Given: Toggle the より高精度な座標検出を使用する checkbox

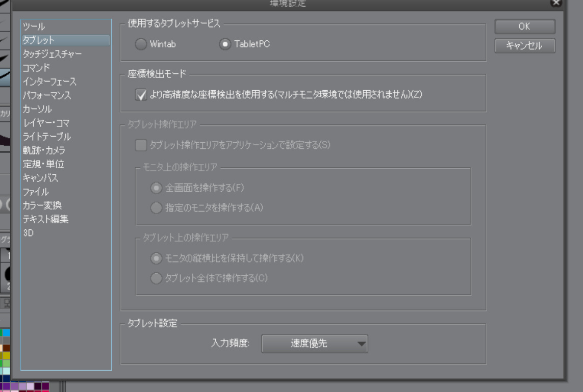Looking at the screenshot, I should pos(141,95).
